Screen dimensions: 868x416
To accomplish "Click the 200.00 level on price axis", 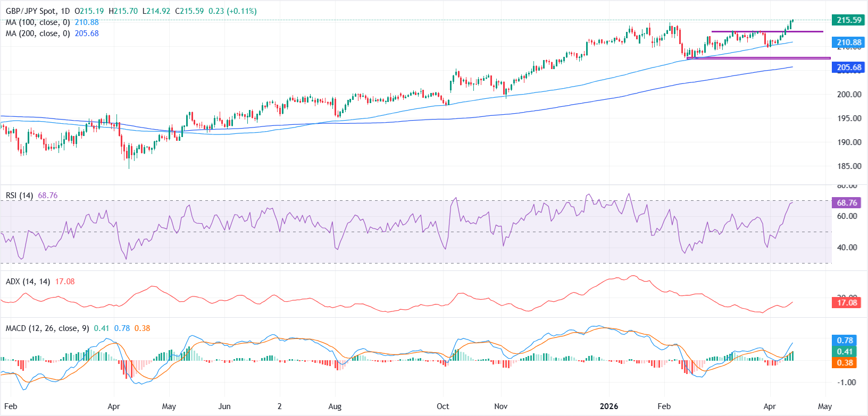I will coord(849,95).
